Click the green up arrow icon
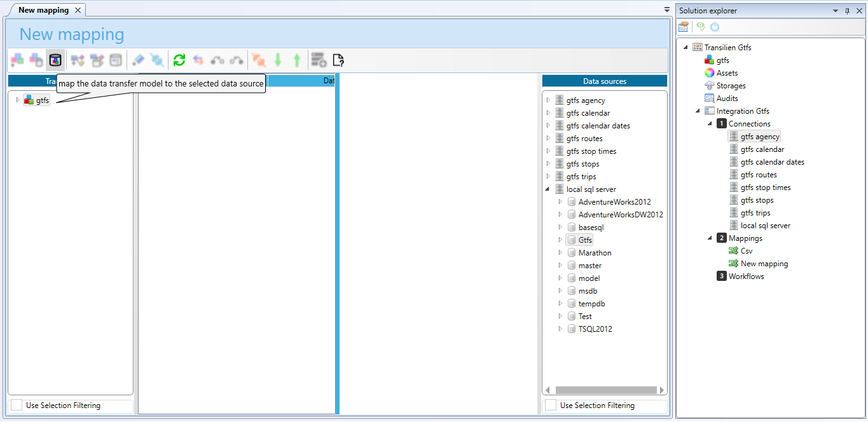Viewport: 868px width, 422px height. click(296, 60)
